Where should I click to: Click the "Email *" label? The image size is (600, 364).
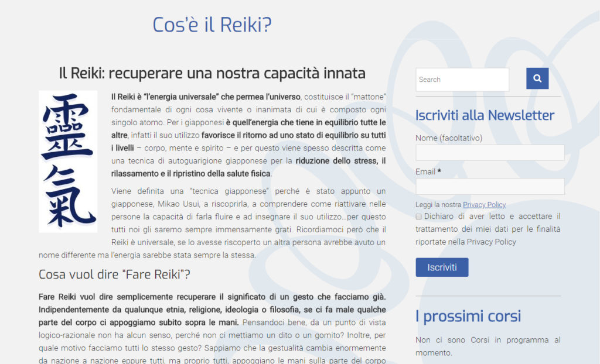click(428, 171)
